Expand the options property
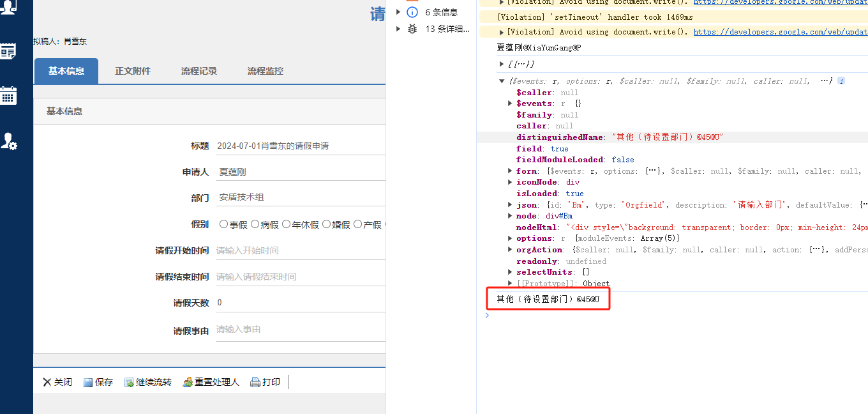Image resolution: width=868 pixels, height=414 pixels. pyautogui.click(x=510, y=238)
